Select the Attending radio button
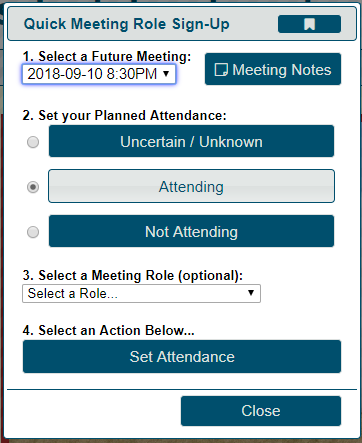 point(33,187)
